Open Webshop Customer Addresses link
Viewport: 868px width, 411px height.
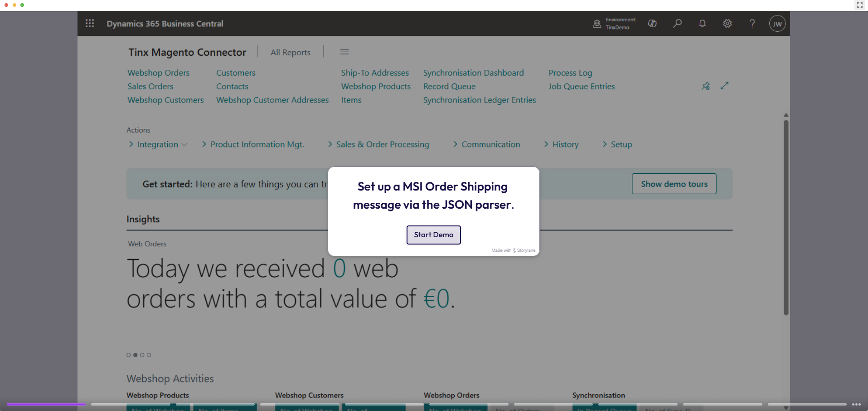point(272,100)
